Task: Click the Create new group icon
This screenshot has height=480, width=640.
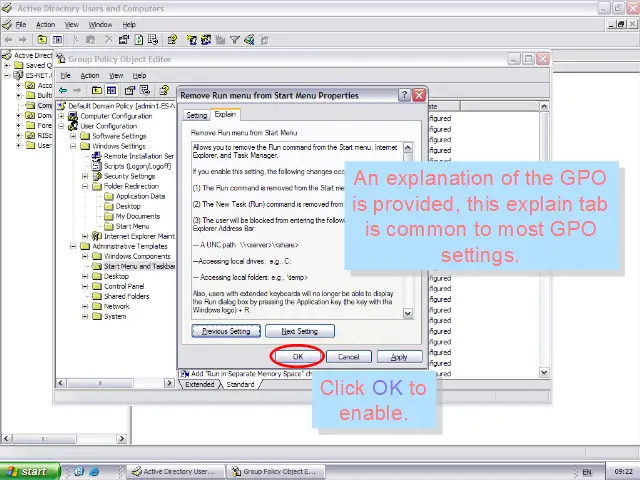Action: click(206, 40)
